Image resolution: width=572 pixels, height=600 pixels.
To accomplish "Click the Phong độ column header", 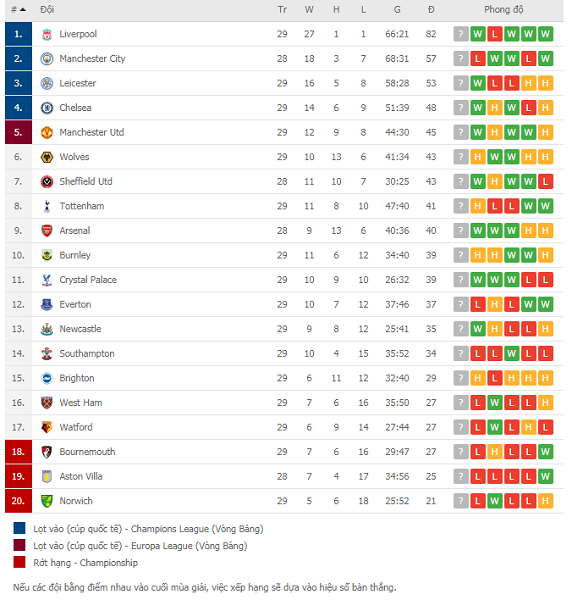I will [x=504, y=10].
